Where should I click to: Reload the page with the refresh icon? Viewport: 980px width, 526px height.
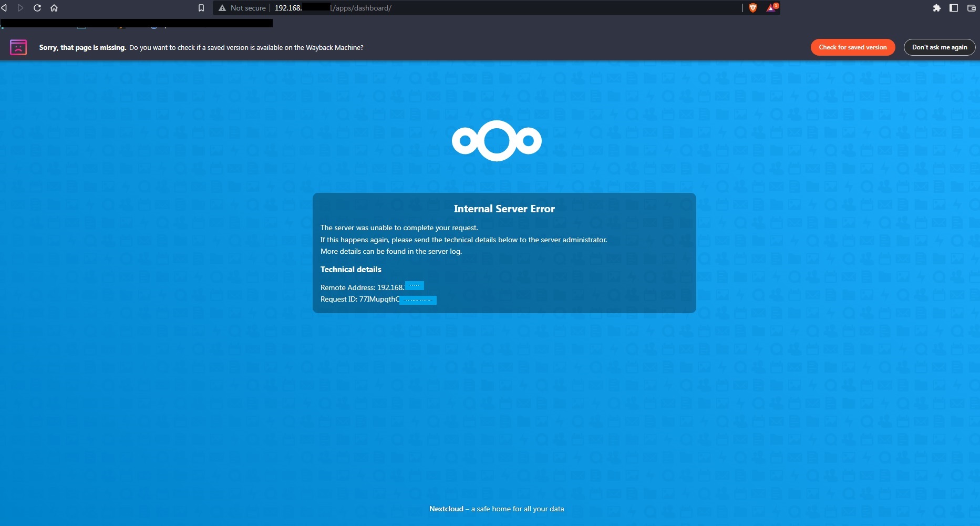(37, 8)
